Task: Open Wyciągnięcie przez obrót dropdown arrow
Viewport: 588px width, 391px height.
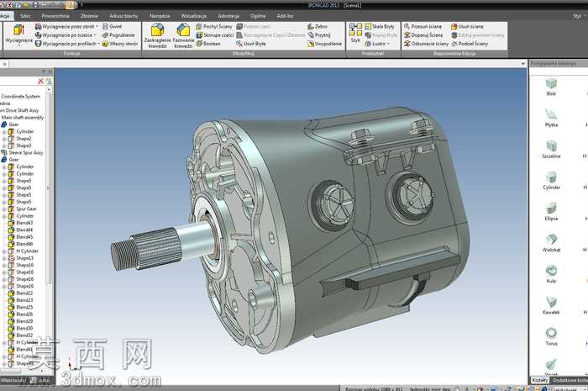Action: pyautogui.click(x=97, y=27)
